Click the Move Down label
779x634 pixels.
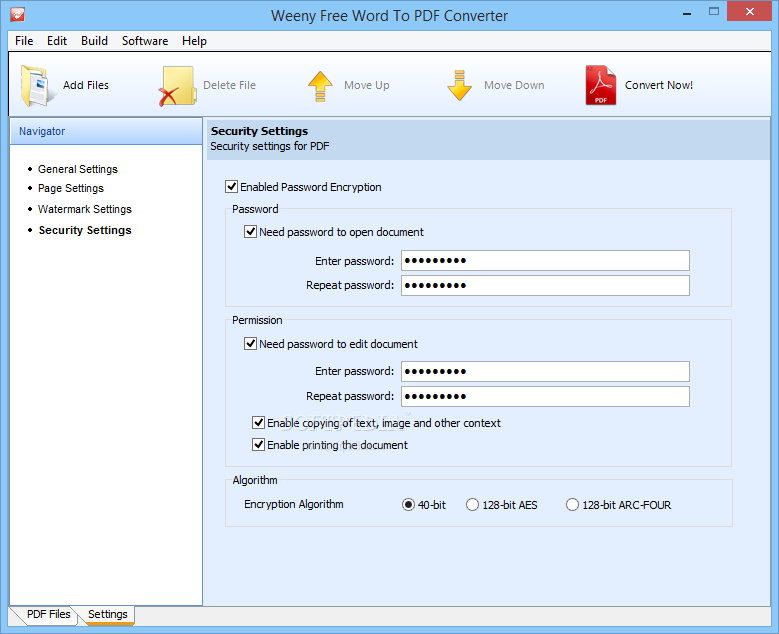coord(514,85)
